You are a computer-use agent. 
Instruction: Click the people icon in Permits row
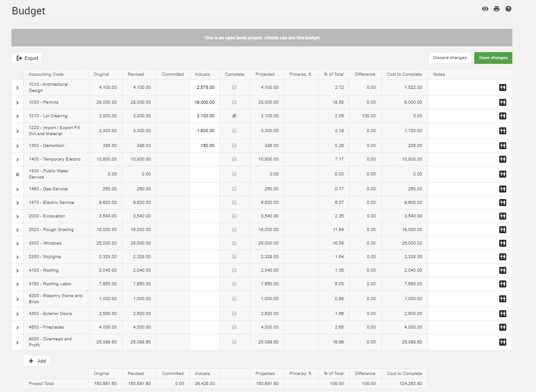click(x=503, y=102)
